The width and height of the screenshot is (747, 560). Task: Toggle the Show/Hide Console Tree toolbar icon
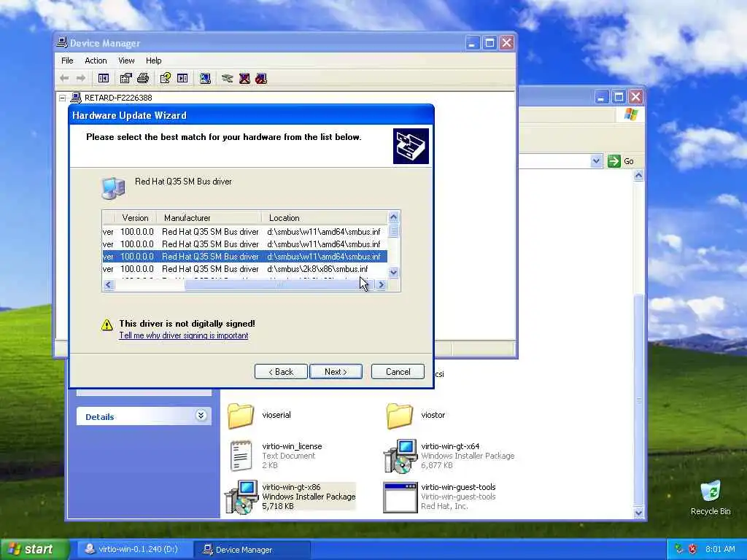104,78
